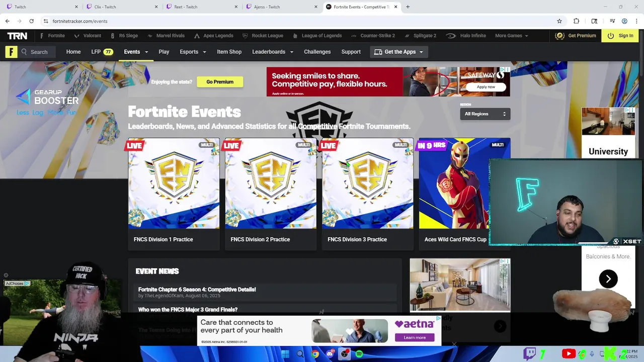Open the Competitive Details news article
The height and width of the screenshot is (362, 644).
197,290
